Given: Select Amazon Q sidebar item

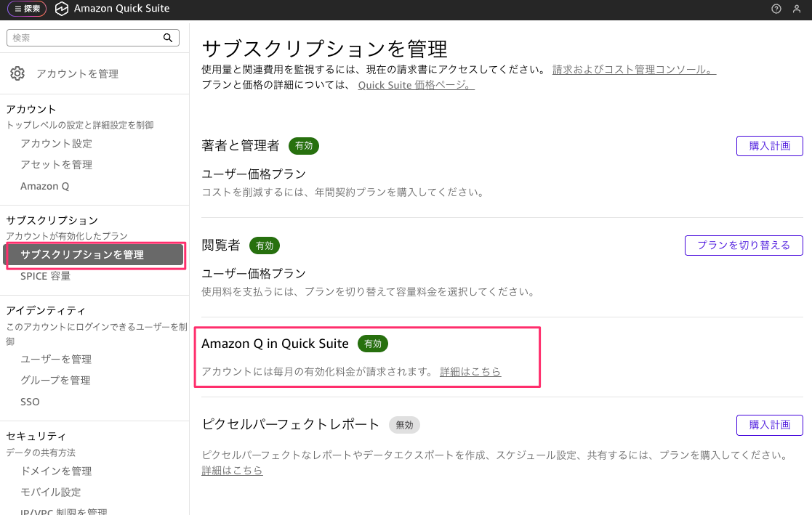Looking at the screenshot, I should click(x=44, y=187).
